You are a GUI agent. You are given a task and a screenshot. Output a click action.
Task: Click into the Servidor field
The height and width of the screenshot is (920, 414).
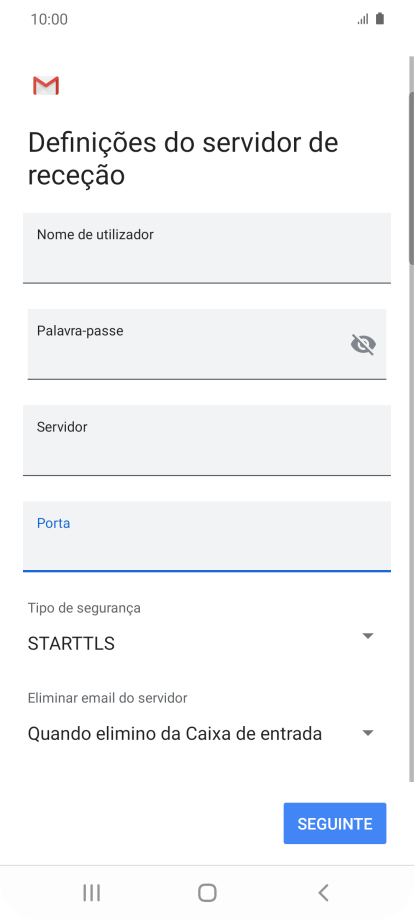207,440
